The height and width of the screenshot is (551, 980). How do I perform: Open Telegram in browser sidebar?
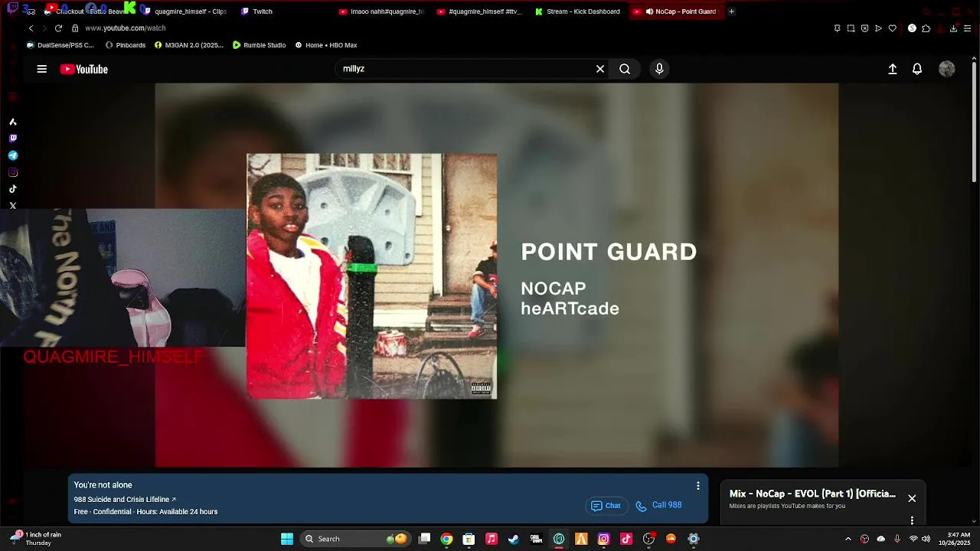point(12,155)
